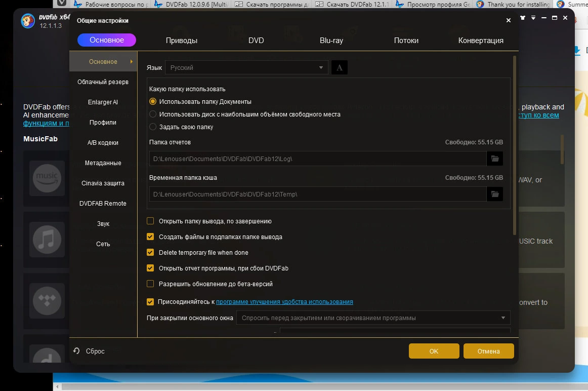Click 'функциям и п' link in DVDFab window
This screenshot has height=391, width=588.
click(46, 123)
